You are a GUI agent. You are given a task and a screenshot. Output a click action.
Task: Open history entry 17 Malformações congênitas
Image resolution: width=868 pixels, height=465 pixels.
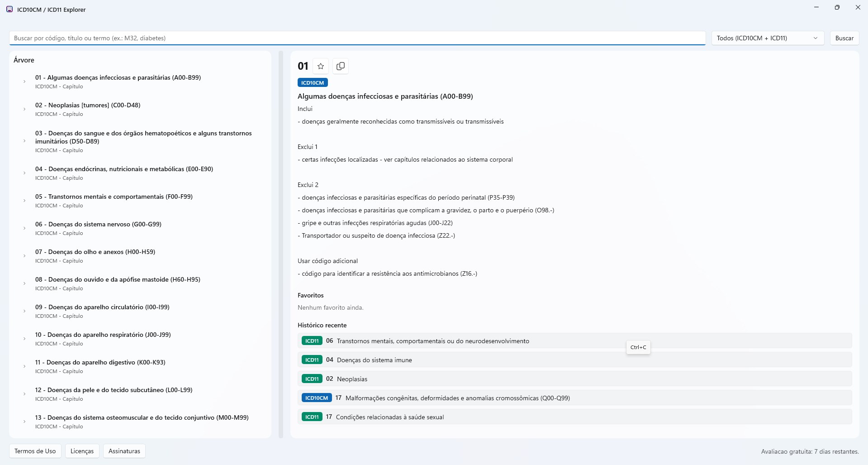[574, 398]
